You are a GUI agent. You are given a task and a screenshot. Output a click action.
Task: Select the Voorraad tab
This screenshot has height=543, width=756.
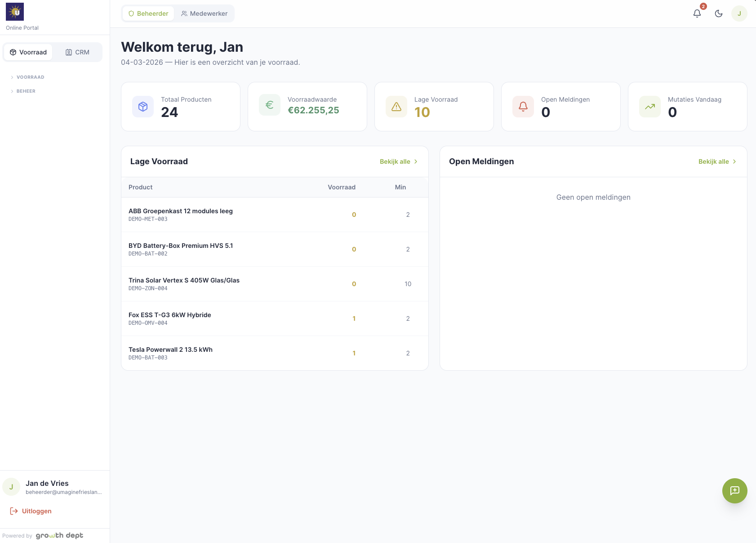(x=28, y=52)
